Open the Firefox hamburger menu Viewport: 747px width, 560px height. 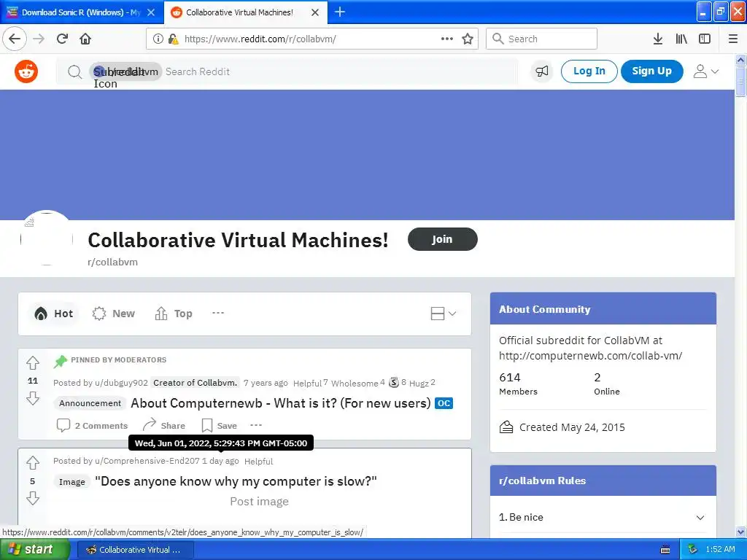pos(732,39)
